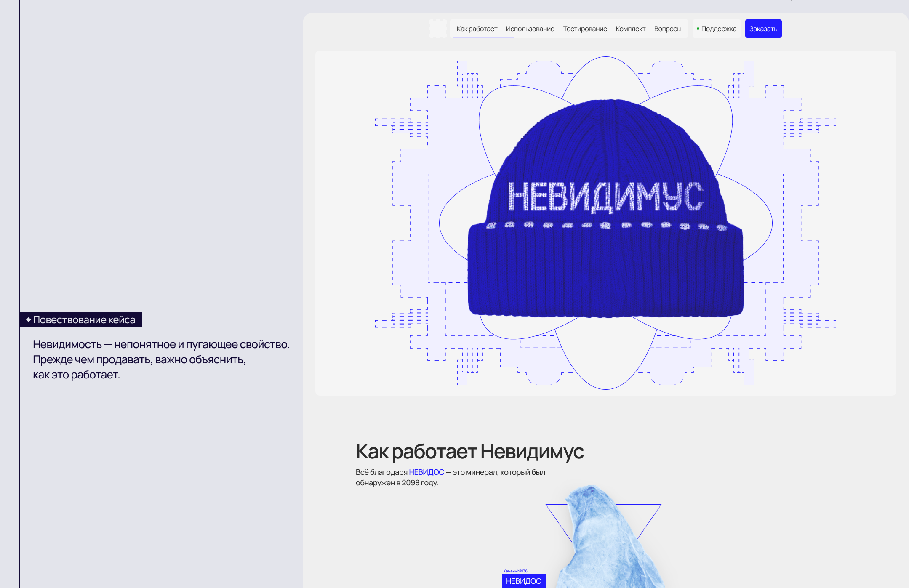
Task: Click the tiny Камень №136 caption
Action: coord(515,571)
